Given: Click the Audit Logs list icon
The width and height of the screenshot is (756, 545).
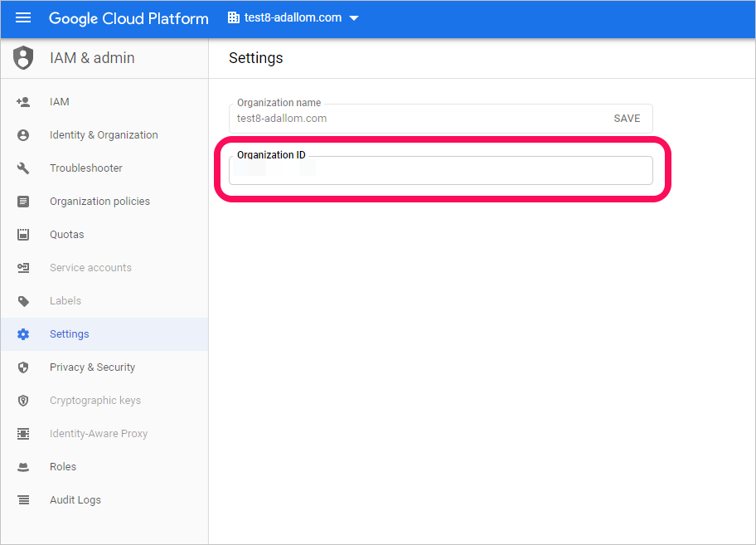Looking at the screenshot, I should click(x=23, y=500).
